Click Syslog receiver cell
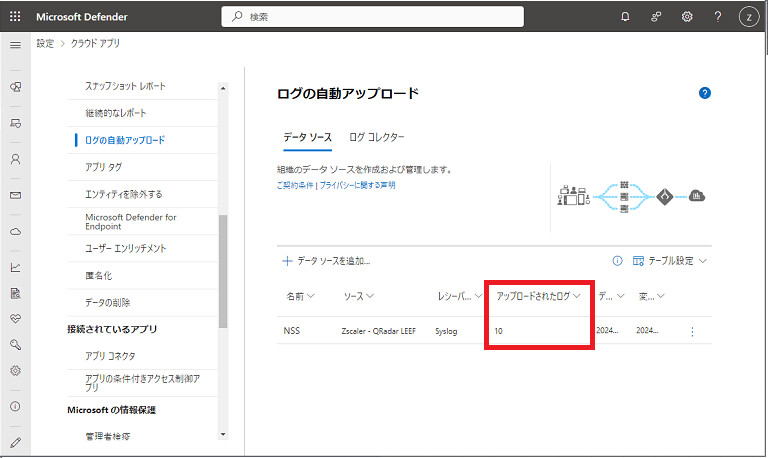 (446, 331)
